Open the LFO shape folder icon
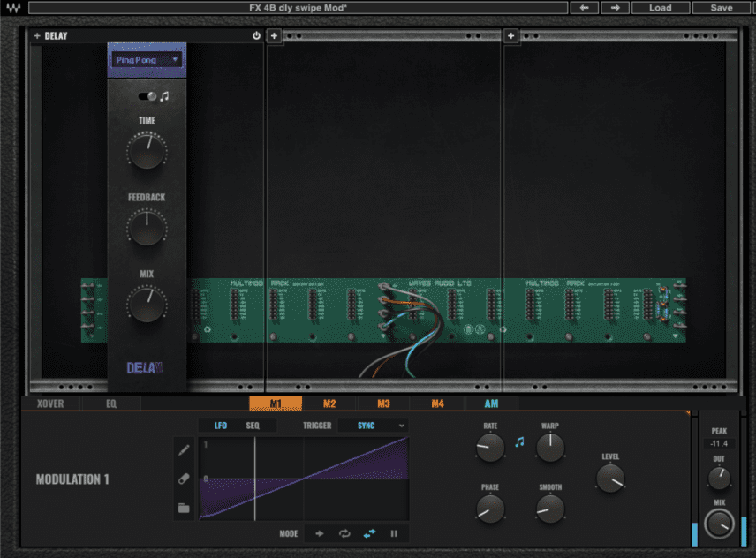756x558 pixels. (184, 508)
